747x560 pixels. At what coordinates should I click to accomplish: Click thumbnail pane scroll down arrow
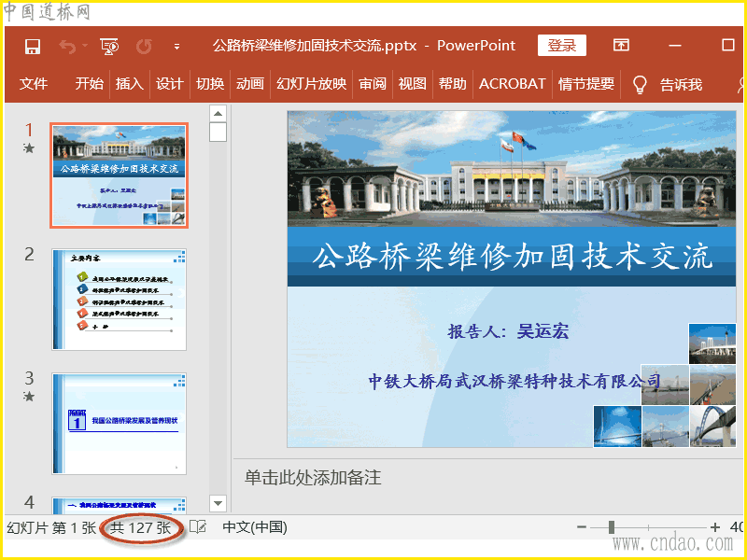click(218, 503)
